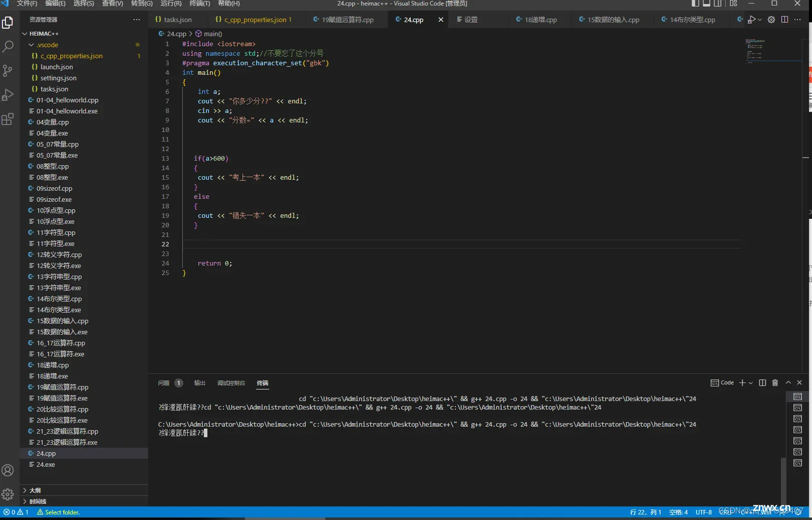Viewport: 812px width, 520px height.
Task: Collapse the HEIMAC++ root folder
Action: coord(84,34)
